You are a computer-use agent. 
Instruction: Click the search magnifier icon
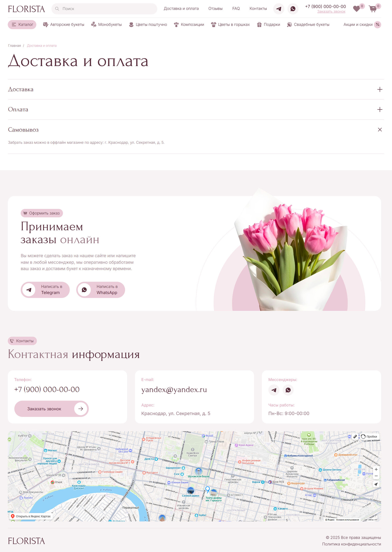(57, 9)
